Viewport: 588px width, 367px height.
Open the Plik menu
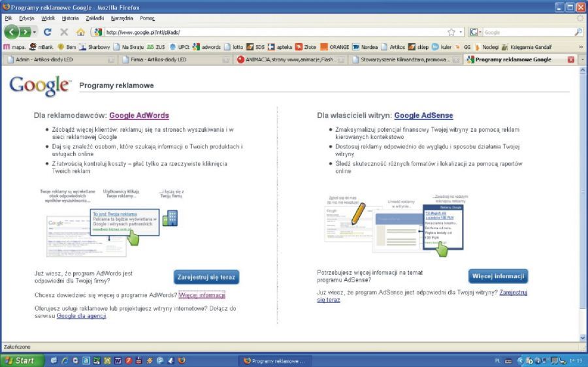click(x=8, y=18)
